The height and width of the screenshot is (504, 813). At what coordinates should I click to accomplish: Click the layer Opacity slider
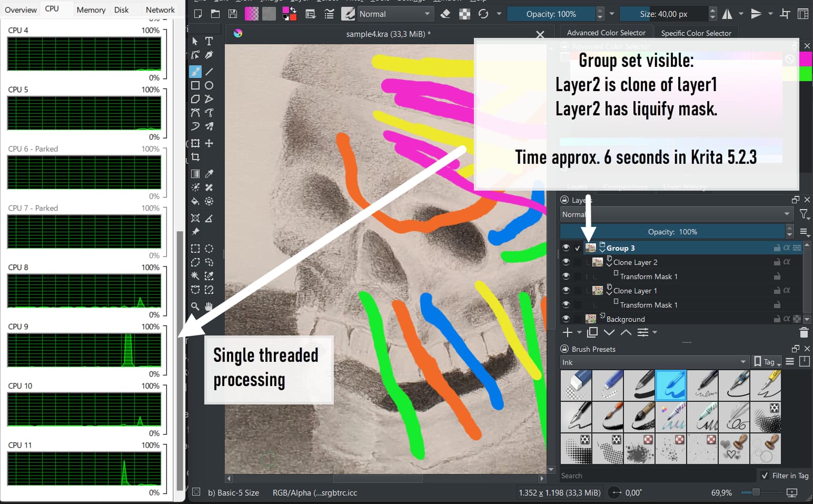pyautogui.click(x=672, y=232)
